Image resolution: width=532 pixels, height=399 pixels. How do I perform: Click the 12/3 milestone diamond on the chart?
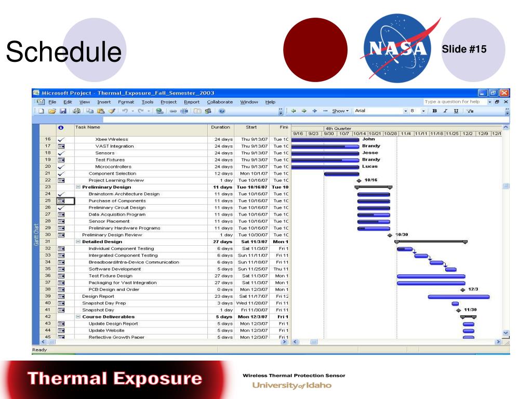(463, 290)
